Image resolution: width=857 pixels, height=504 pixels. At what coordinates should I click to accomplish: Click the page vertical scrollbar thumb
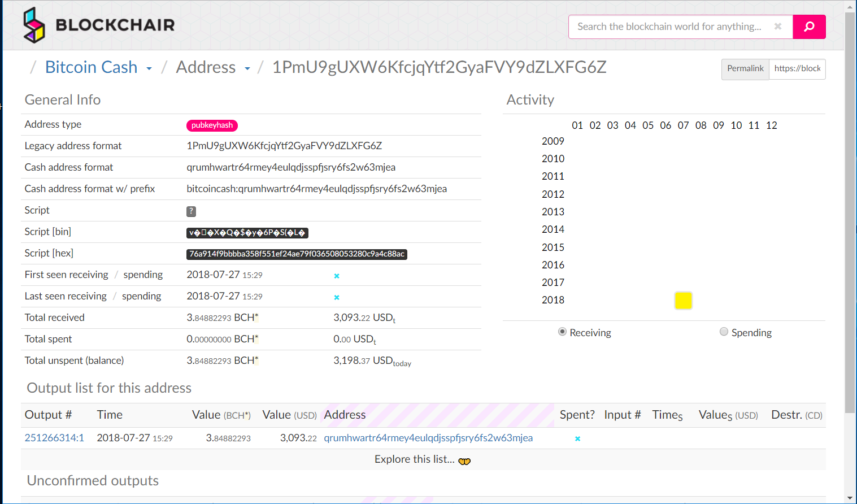[850, 212]
